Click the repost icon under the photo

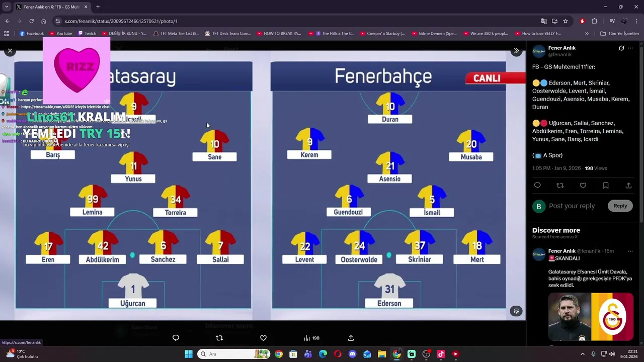(219, 338)
